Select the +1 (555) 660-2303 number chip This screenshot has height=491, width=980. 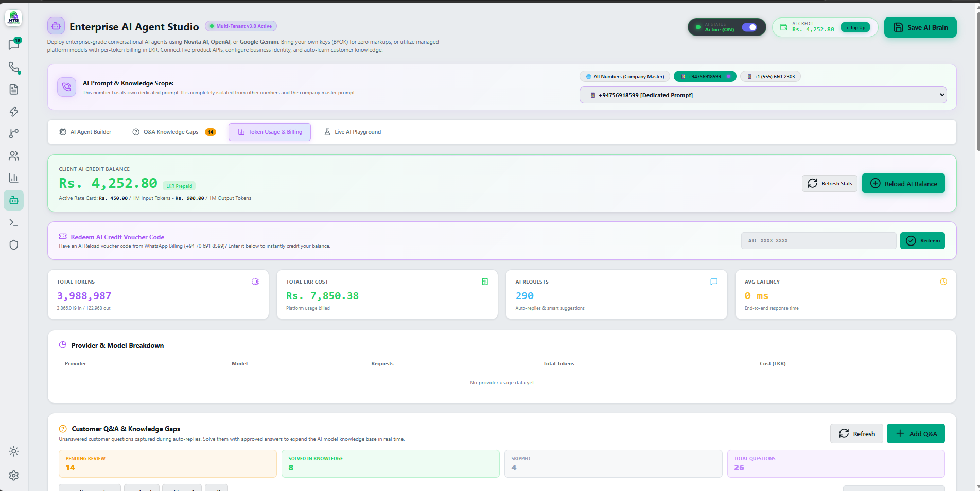(771, 77)
